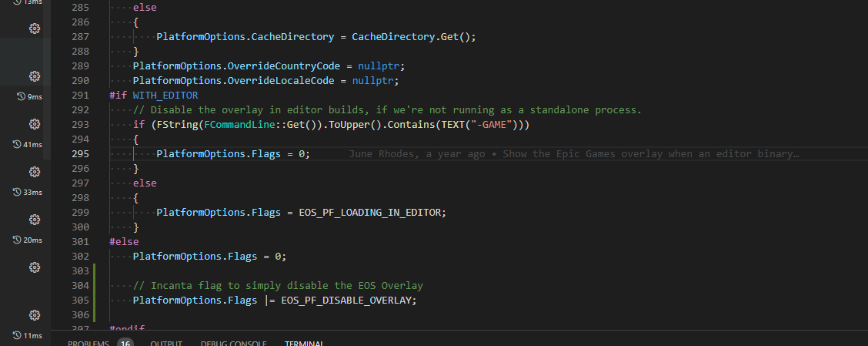Image resolution: width=868 pixels, height=346 pixels.
Task: Open the PROBLEMS panel tab
Action: [88, 343]
